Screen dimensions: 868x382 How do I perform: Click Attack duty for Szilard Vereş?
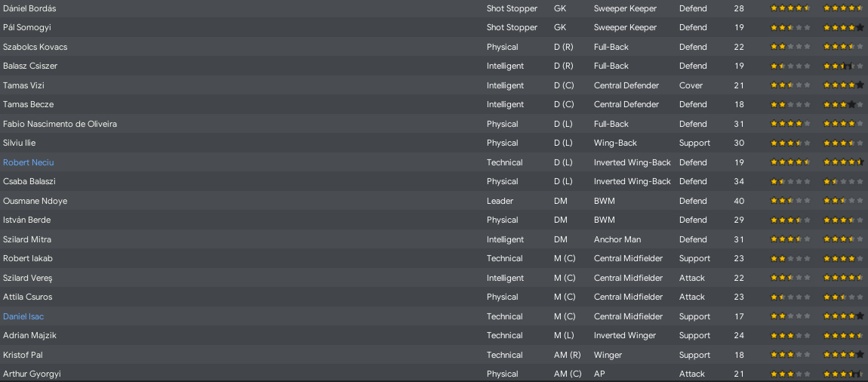[692, 277]
